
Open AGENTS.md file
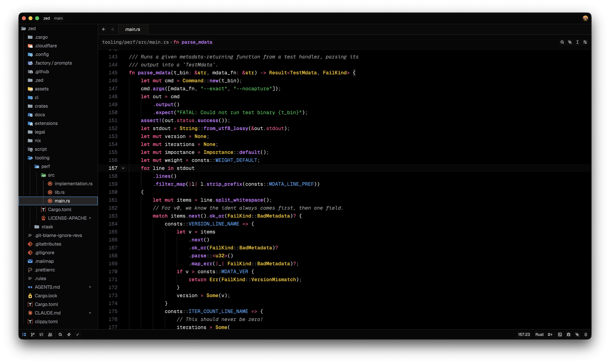[58, 287]
